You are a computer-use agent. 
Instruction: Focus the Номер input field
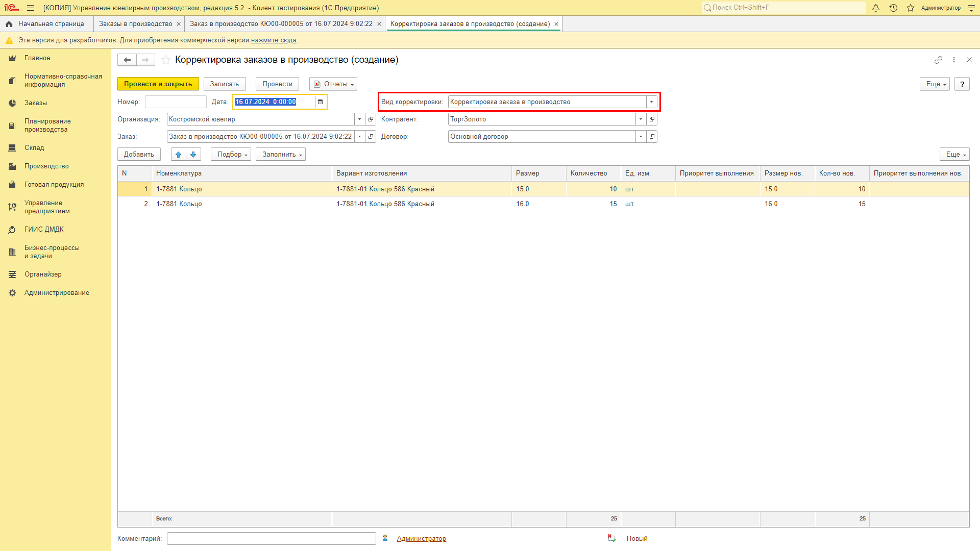(x=176, y=102)
